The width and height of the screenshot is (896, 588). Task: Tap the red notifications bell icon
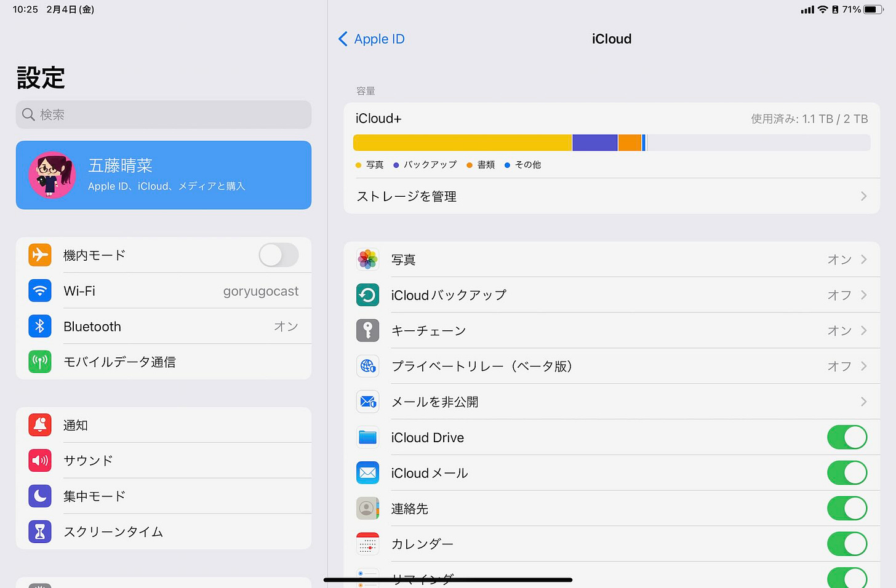coord(40,425)
